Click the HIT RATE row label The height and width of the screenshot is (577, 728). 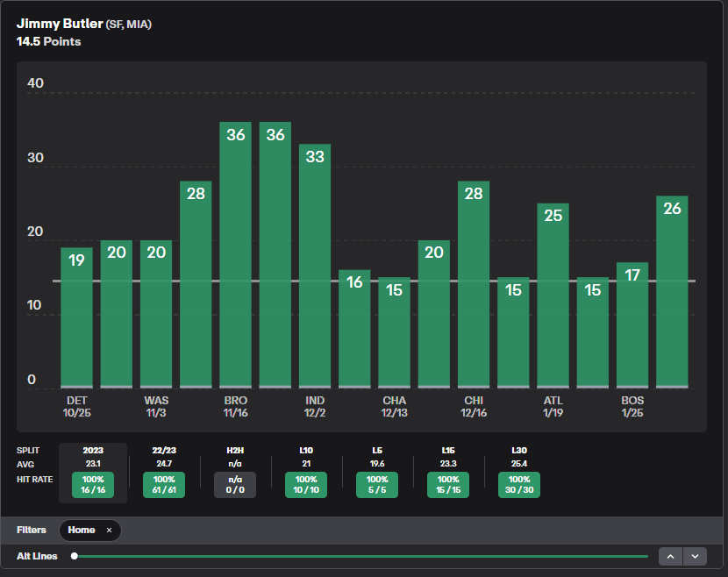pos(35,480)
